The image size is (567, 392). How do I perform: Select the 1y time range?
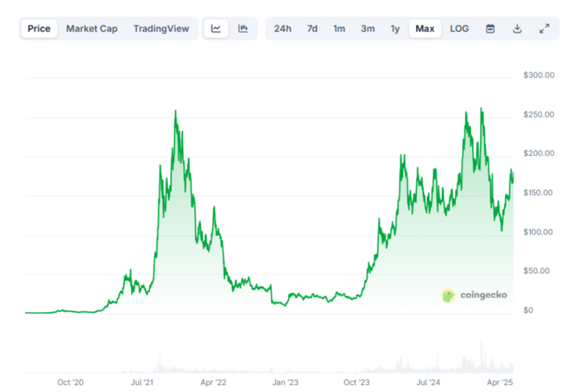pos(395,28)
